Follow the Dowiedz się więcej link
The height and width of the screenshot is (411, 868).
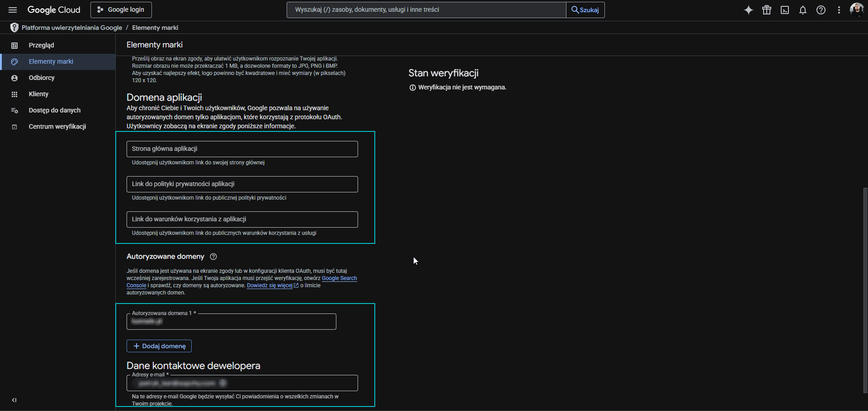click(x=269, y=285)
